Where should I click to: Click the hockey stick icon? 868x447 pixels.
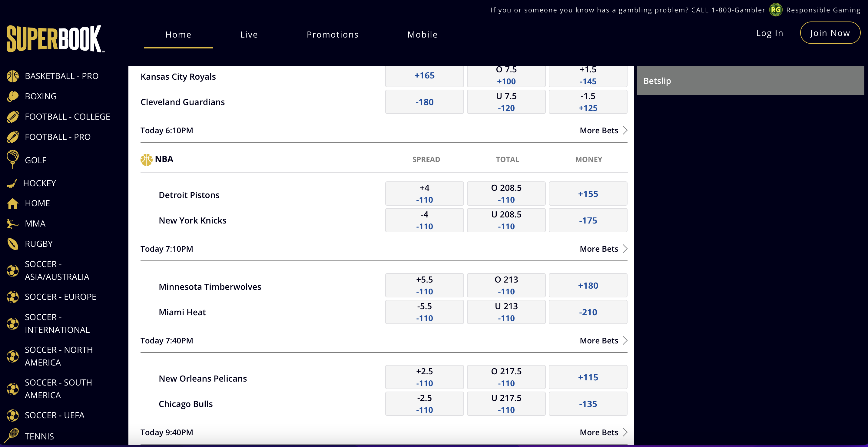tap(12, 183)
